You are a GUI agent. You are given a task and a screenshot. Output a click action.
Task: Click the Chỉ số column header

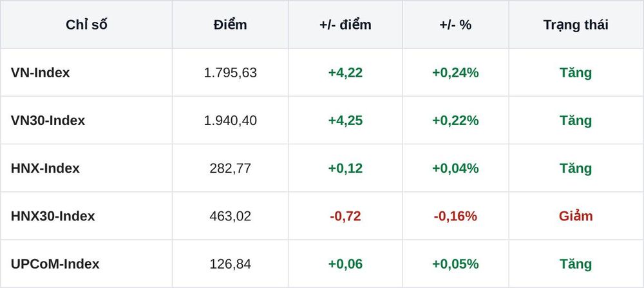pyautogui.click(x=86, y=24)
